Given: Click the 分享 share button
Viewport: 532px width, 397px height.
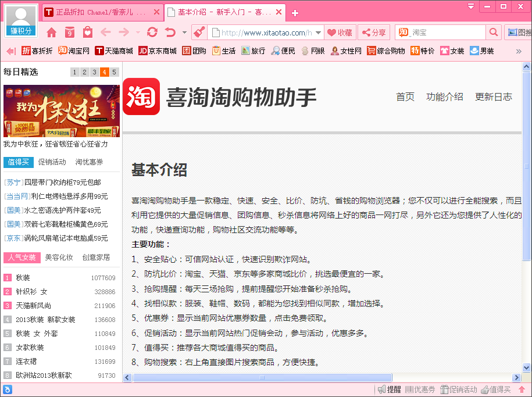Looking at the screenshot, I should point(374,33).
